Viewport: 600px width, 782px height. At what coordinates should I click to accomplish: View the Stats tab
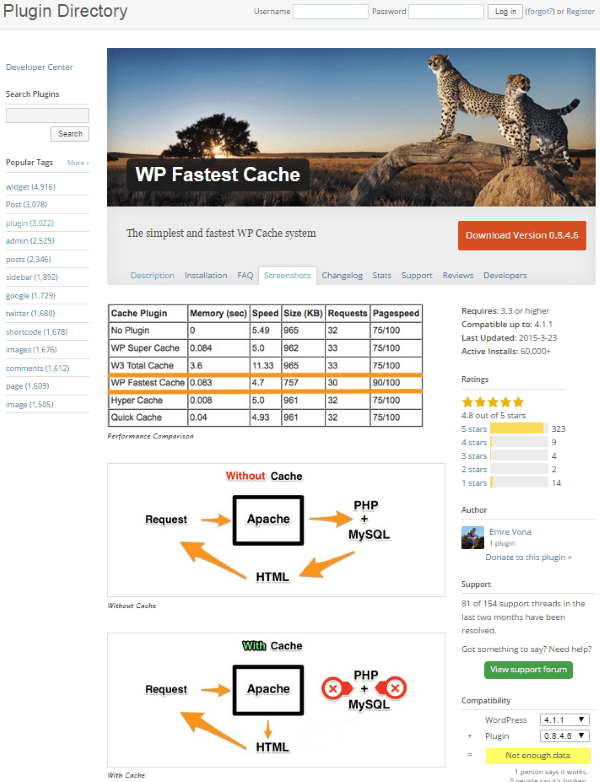pos(382,275)
